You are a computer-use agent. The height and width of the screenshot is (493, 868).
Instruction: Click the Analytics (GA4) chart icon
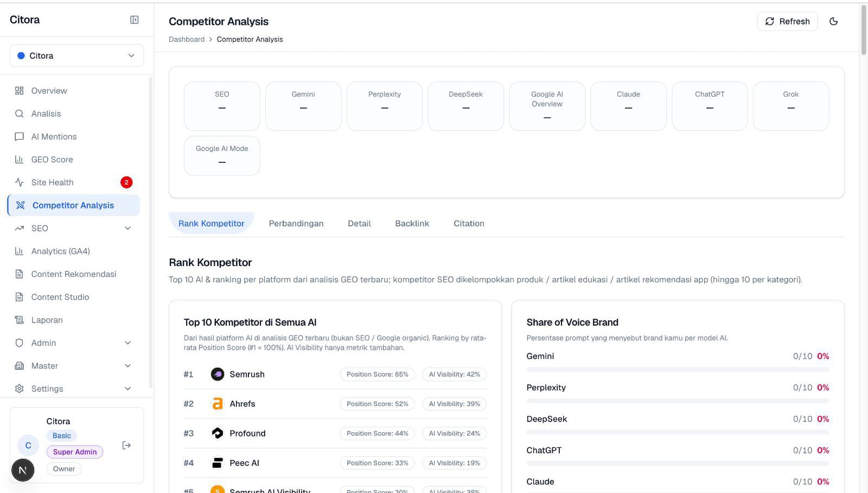pos(20,251)
